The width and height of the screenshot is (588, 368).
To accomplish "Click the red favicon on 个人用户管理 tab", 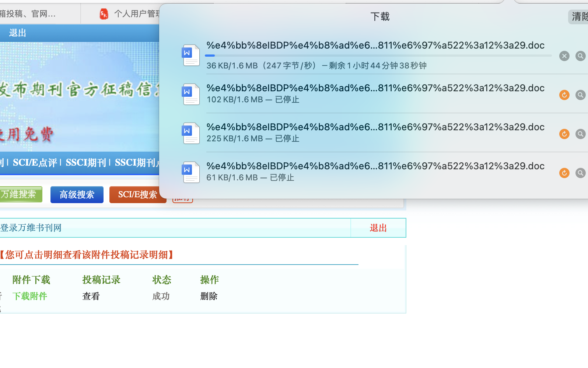I will pos(104,14).
